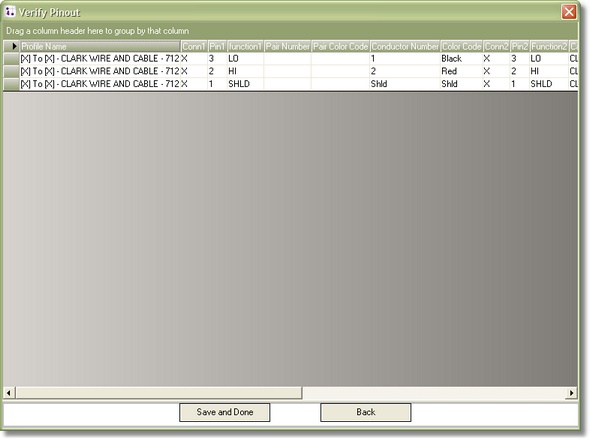Click the scroll right arrow
Screen dimensions: 590x440
tap(572, 393)
